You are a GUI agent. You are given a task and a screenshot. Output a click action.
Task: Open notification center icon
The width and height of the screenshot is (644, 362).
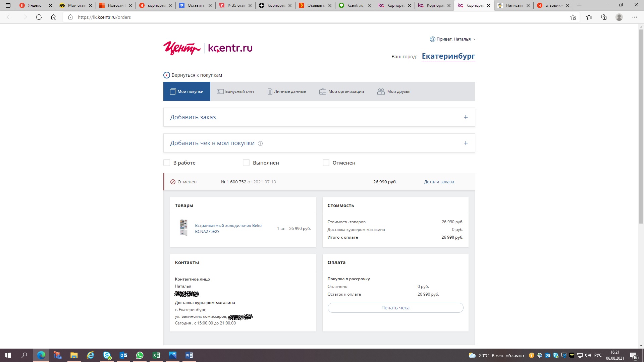pyautogui.click(x=634, y=355)
